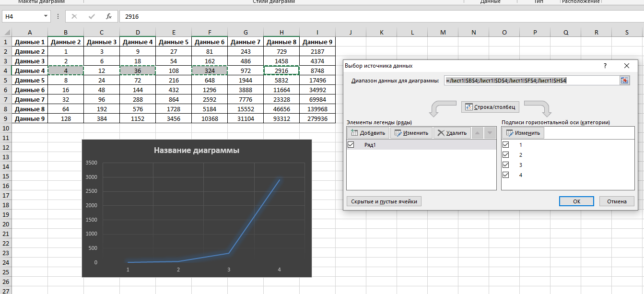Click Отмена to cancel the dialog

(617, 201)
